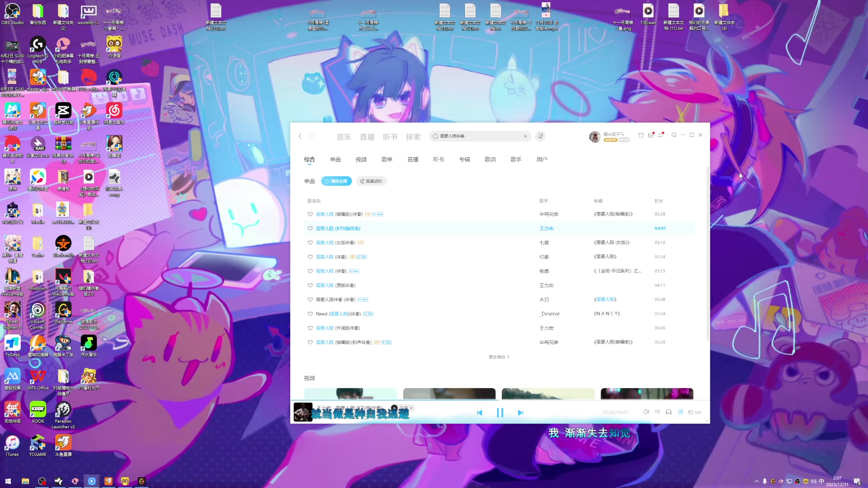
Task: Toggle the play mode loop icon
Action: coord(657,412)
